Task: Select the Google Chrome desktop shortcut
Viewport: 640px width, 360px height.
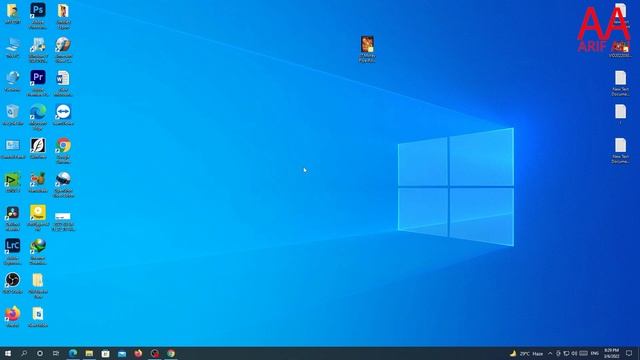Action: (x=63, y=150)
